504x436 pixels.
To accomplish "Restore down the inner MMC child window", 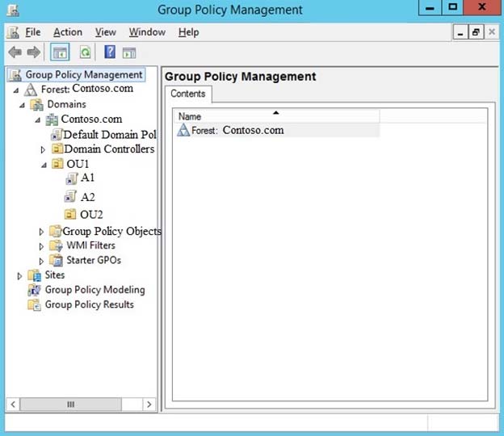I will click(476, 32).
